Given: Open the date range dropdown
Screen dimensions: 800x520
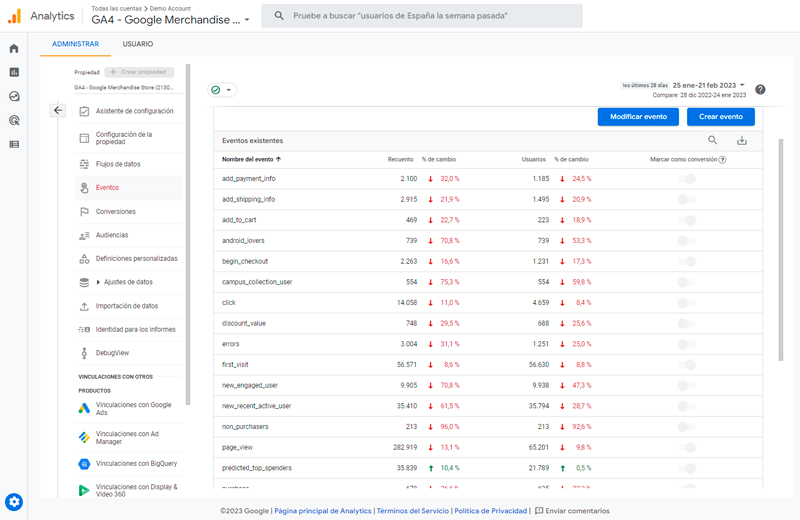Looking at the screenshot, I should tap(742, 85).
